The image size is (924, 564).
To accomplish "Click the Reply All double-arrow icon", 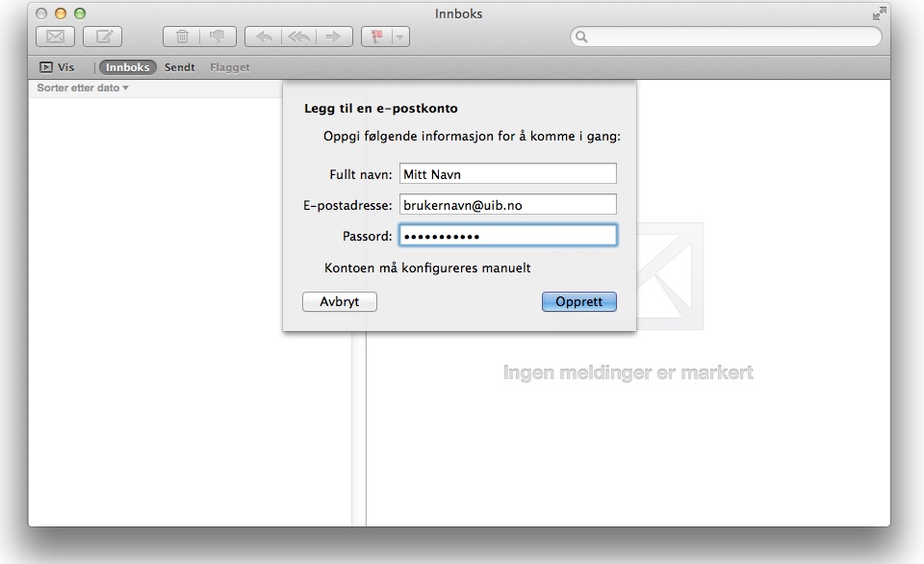I will pos(299,37).
